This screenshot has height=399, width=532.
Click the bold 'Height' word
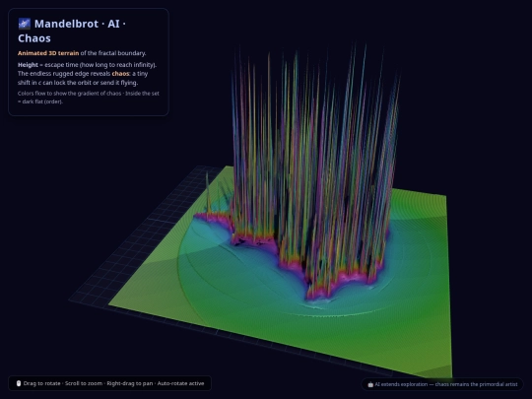click(x=28, y=64)
